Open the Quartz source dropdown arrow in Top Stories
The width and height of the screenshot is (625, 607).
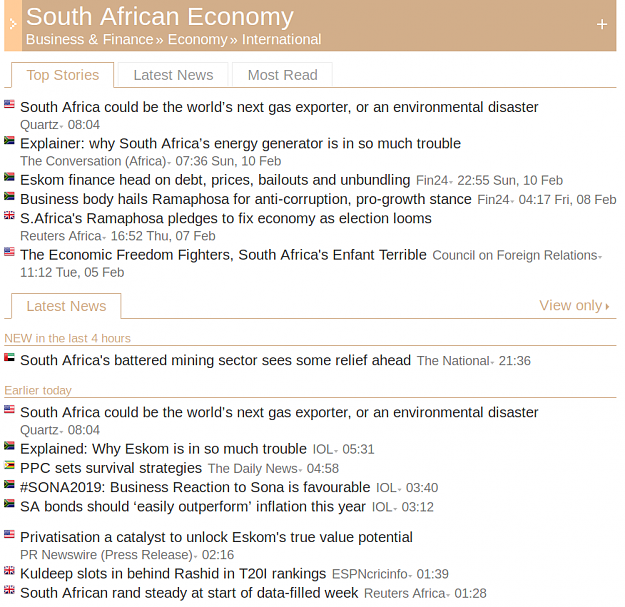pos(61,127)
